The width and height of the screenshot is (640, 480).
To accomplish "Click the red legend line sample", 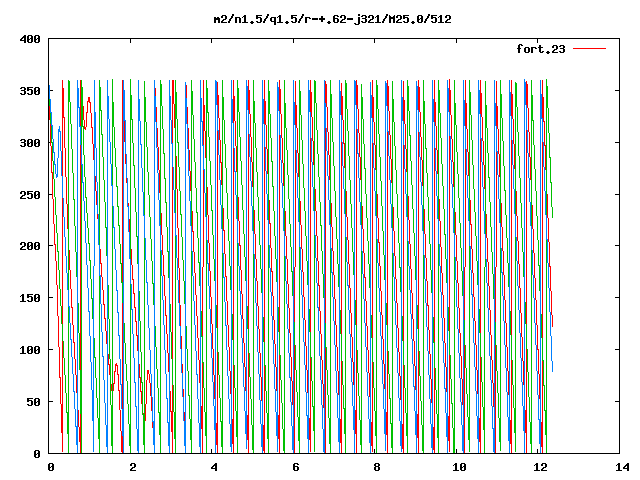I will point(589,49).
